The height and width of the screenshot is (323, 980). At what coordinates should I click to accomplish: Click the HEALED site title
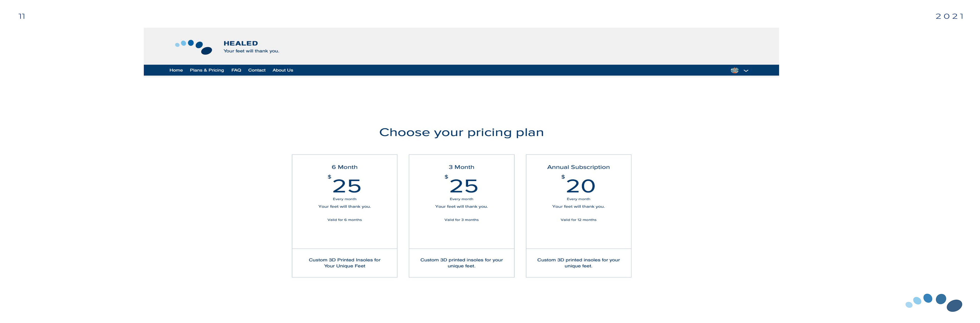tap(241, 43)
